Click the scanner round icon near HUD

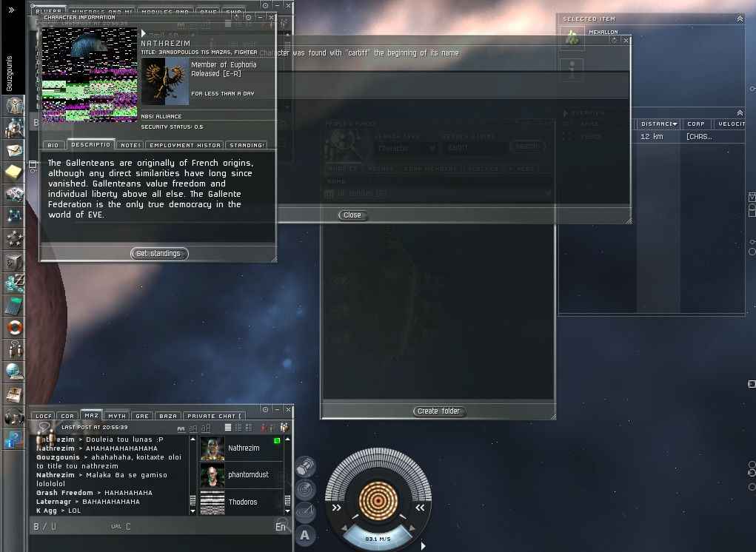(305, 489)
